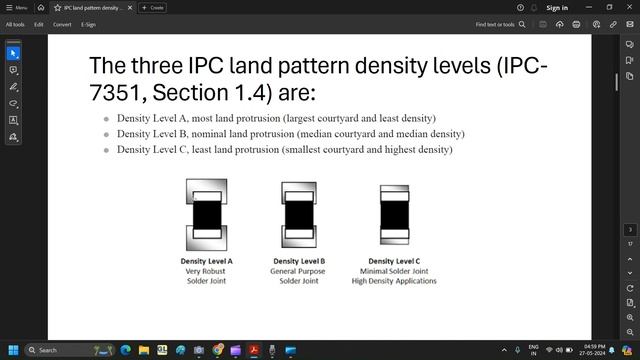640x360 pixels.
Task: Open the Convert tab
Action: [62, 24]
